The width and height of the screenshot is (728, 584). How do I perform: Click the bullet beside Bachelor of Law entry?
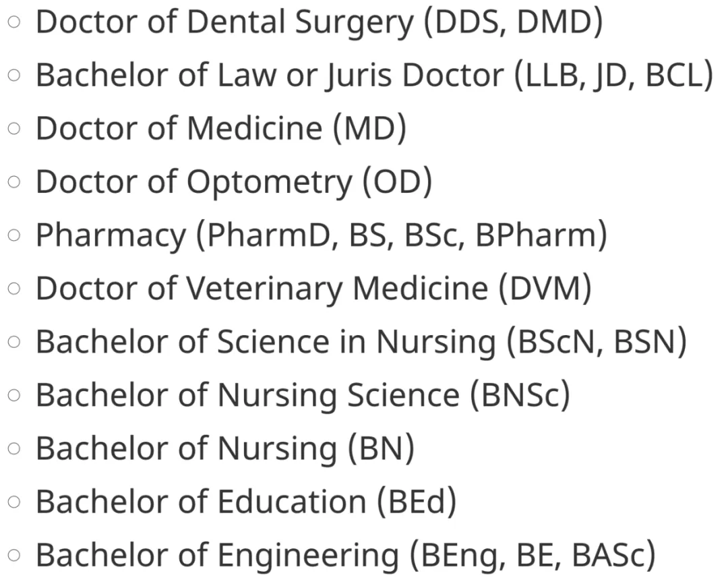point(15,77)
